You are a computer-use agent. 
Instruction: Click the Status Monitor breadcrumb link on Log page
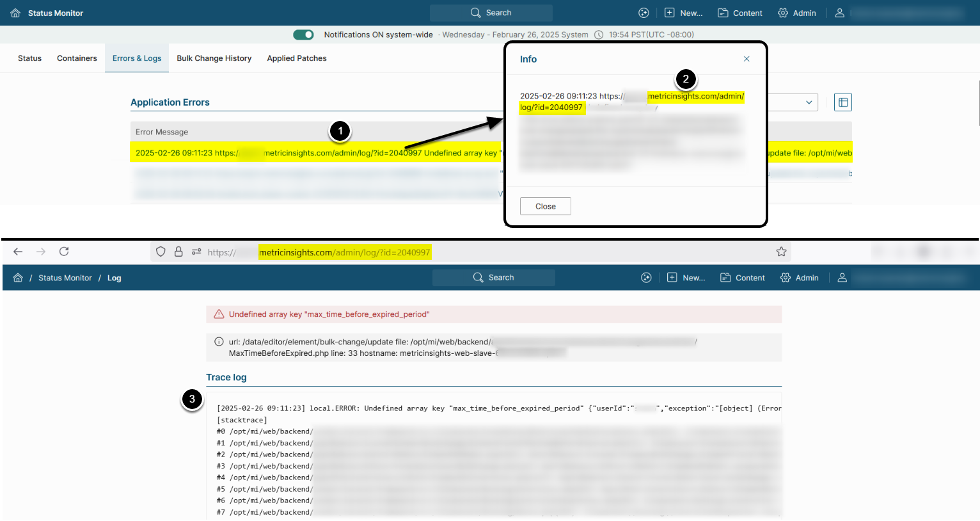[x=65, y=278]
